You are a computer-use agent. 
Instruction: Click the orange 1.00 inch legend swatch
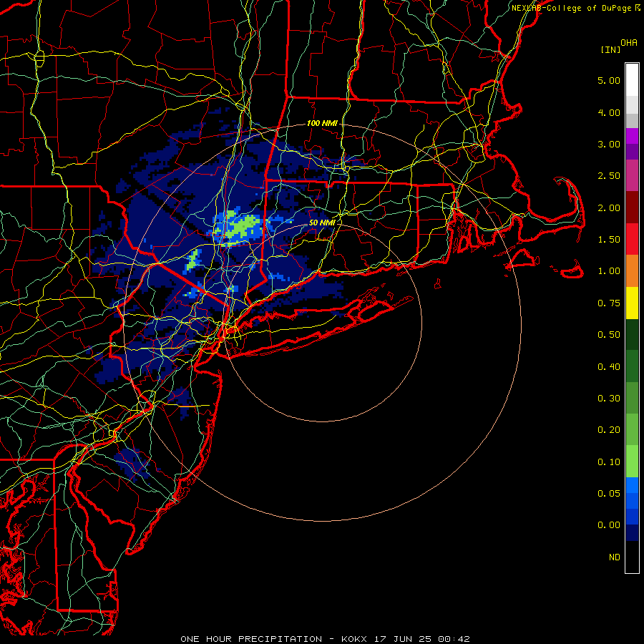coord(632,270)
